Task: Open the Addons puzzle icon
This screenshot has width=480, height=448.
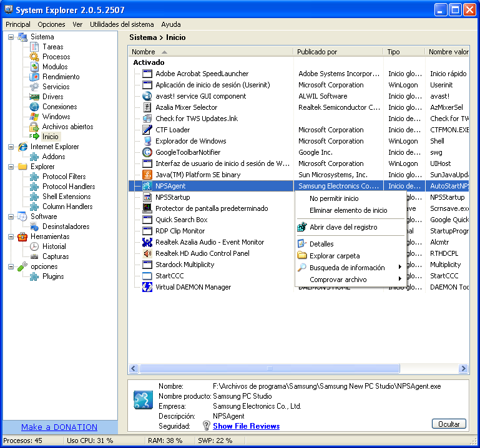Action: click(x=34, y=157)
